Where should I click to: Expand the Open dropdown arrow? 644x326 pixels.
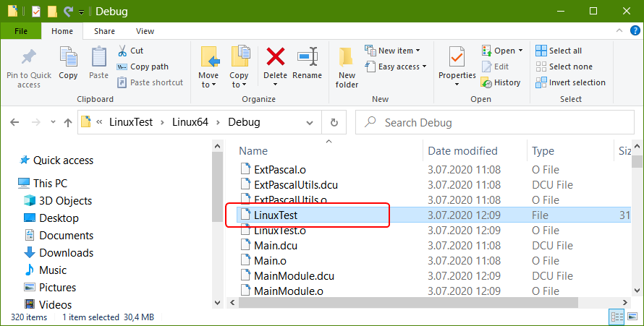click(521, 51)
